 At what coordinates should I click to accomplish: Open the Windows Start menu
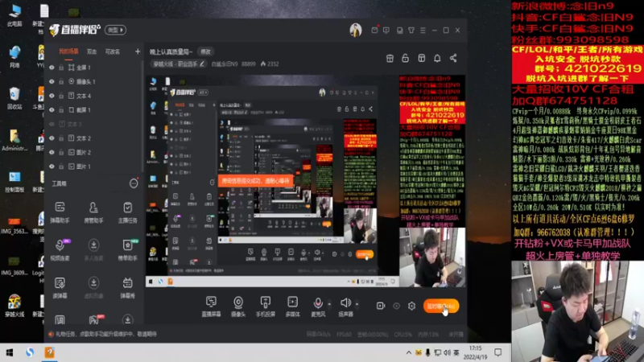10,352
